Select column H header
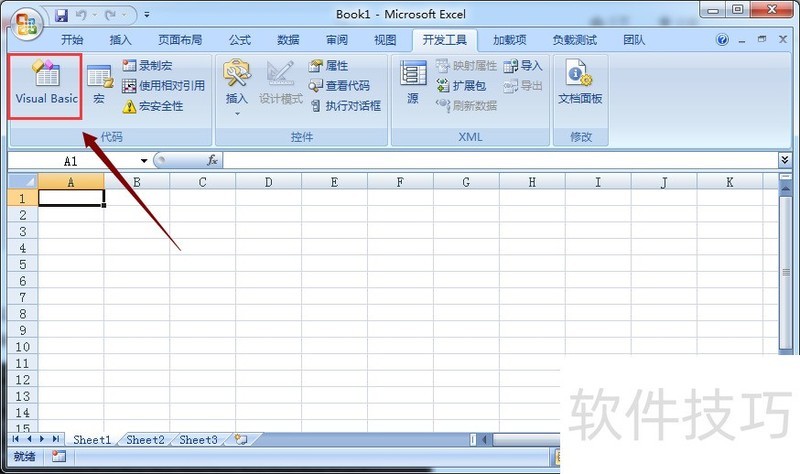The width and height of the screenshot is (800, 474). (x=532, y=182)
